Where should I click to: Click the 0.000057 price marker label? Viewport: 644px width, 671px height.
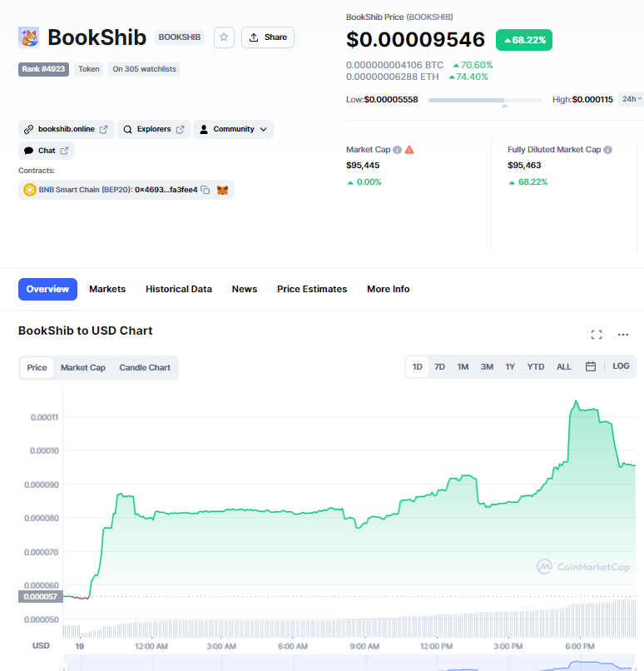41,597
